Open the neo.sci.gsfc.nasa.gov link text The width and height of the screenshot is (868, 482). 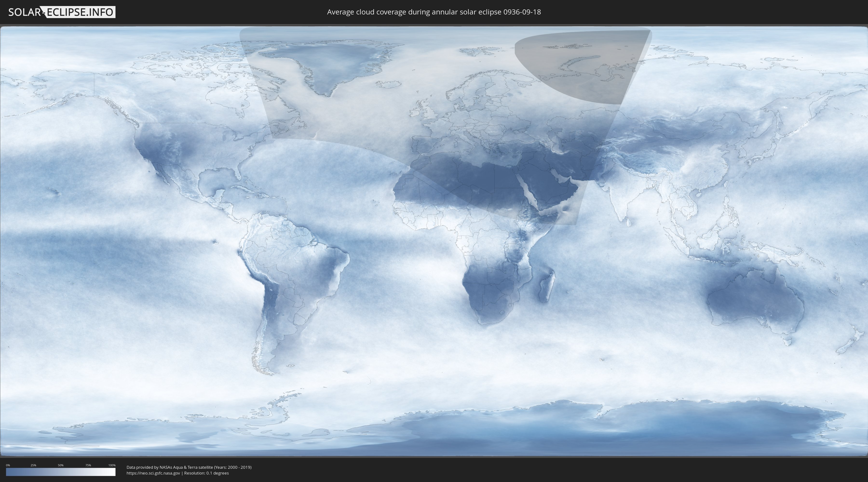coord(153,473)
